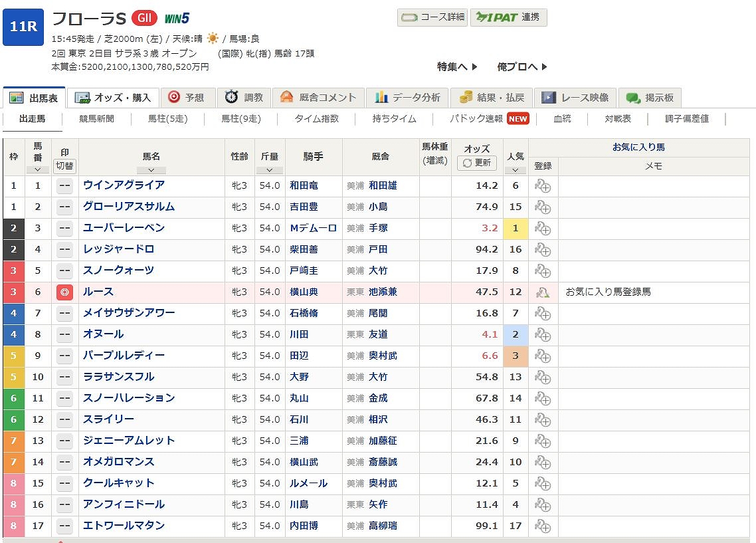The height and width of the screenshot is (543, 756).
Task: Open the 斤量 column sort dropdown
Action: [270, 169]
